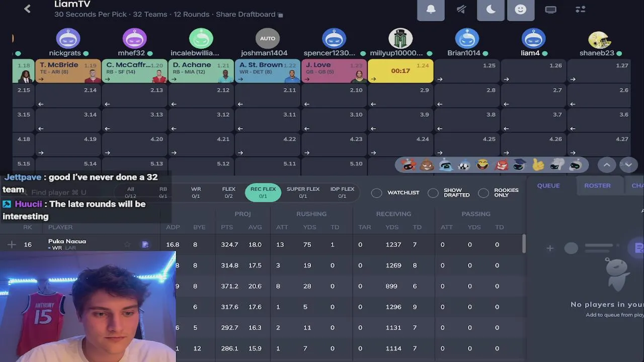Sort by projected PTS column
Screen dimensions: 644x362
point(227,227)
